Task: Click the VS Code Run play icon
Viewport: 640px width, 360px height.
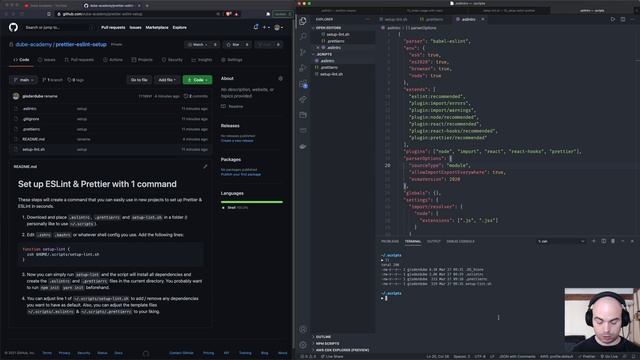Action: [x=613, y=19]
